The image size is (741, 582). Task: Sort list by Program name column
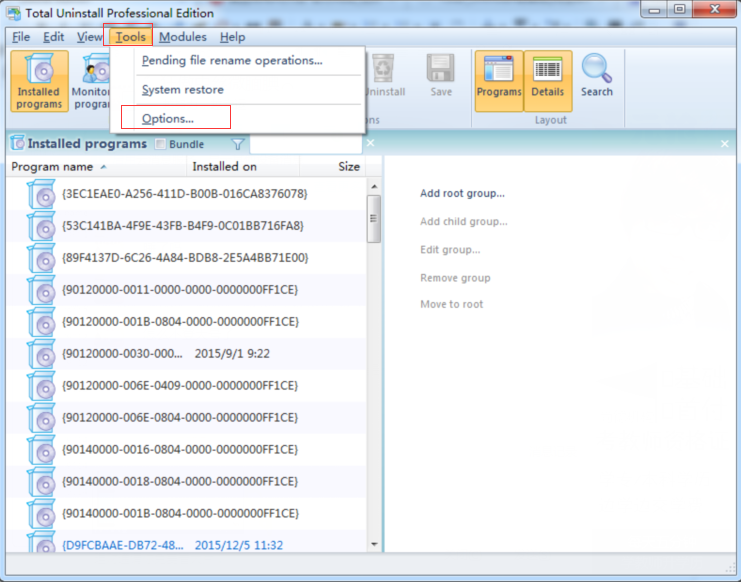(52, 167)
